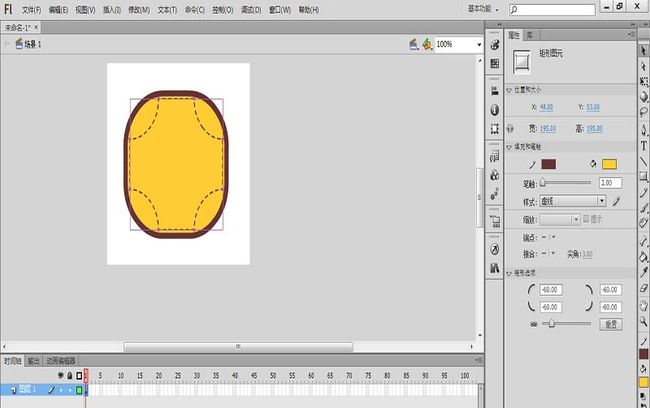Switch to the Motion Editor tab
The height and width of the screenshot is (408, 650).
(61, 361)
